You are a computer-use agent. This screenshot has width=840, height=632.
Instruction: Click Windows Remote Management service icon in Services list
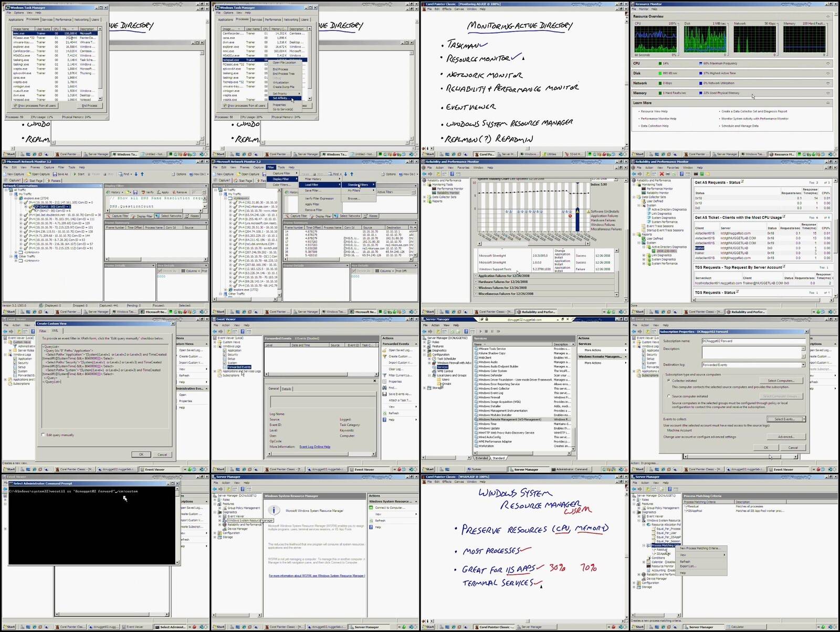(x=476, y=419)
